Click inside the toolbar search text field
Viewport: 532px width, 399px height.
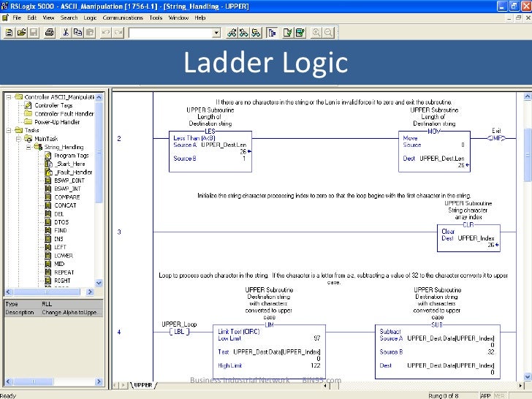coord(171,33)
